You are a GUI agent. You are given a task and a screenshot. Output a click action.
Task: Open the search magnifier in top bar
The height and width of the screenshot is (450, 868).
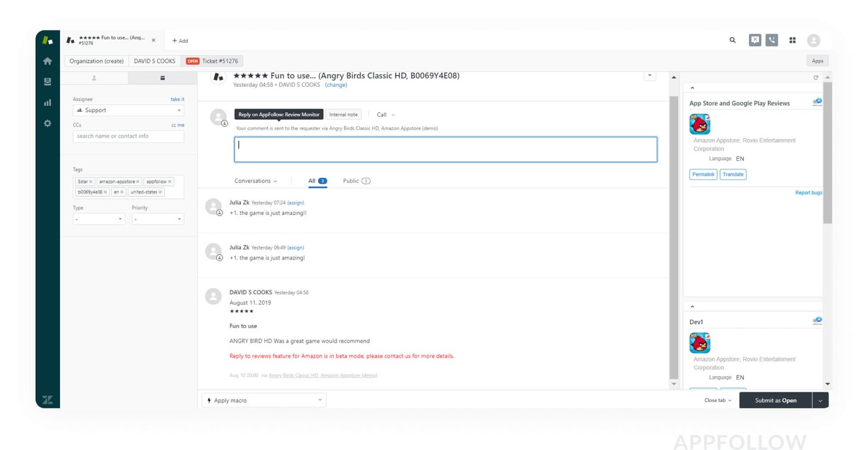point(732,40)
